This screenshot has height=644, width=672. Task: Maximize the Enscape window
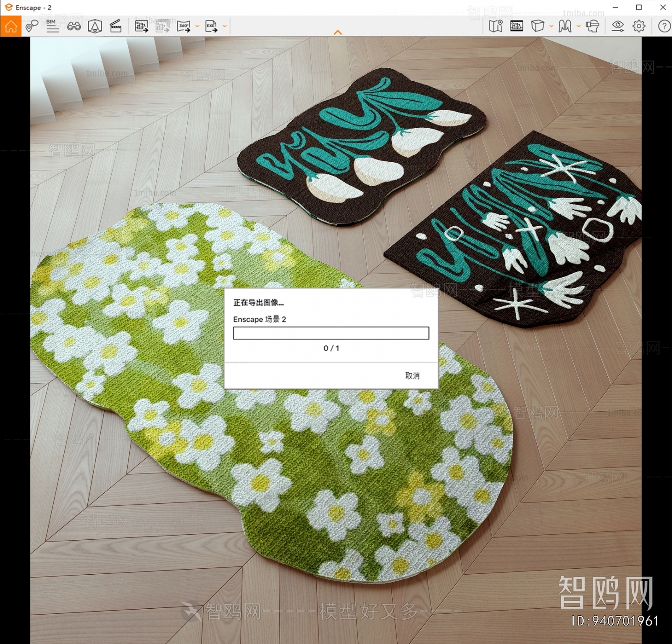click(639, 8)
